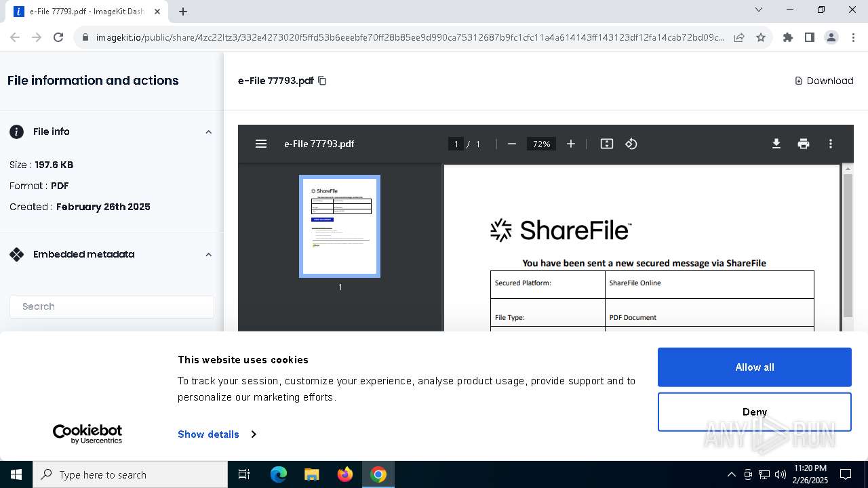
Task: Open File Explorer from taskbar
Action: (x=311, y=474)
